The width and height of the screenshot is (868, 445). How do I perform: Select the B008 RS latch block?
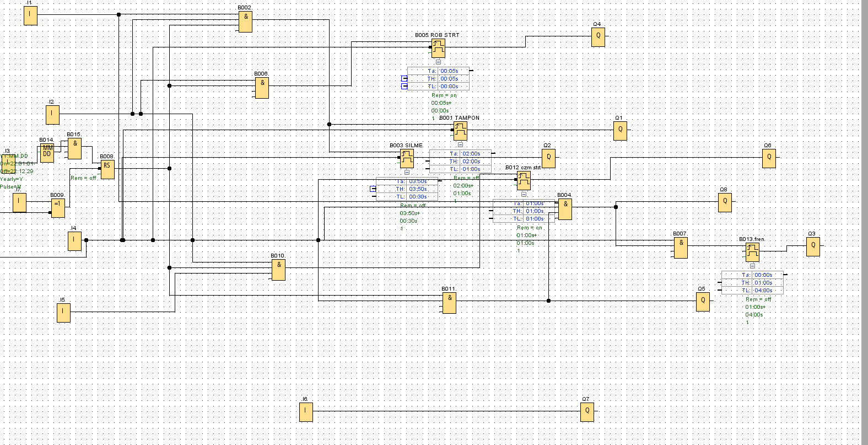click(107, 169)
